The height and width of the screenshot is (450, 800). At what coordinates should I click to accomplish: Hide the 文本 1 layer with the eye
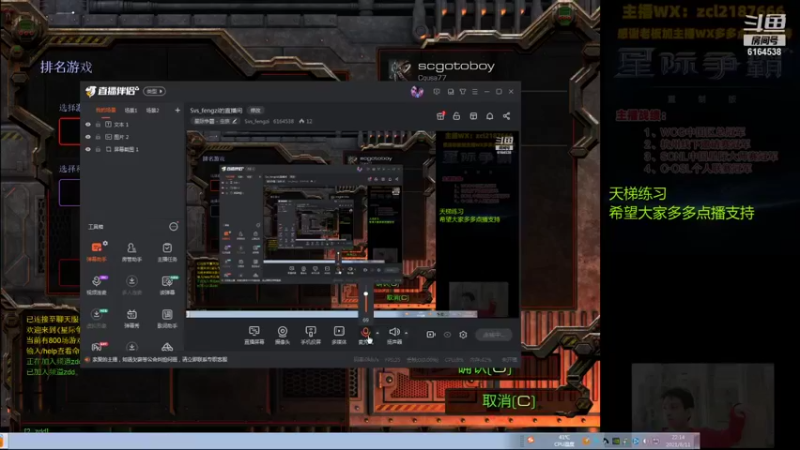click(x=88, y=124)
